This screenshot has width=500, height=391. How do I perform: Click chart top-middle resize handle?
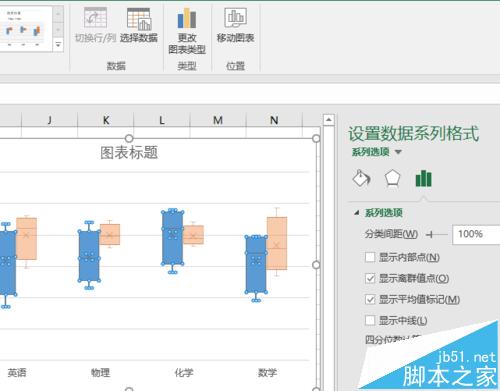tap(129, 138)
